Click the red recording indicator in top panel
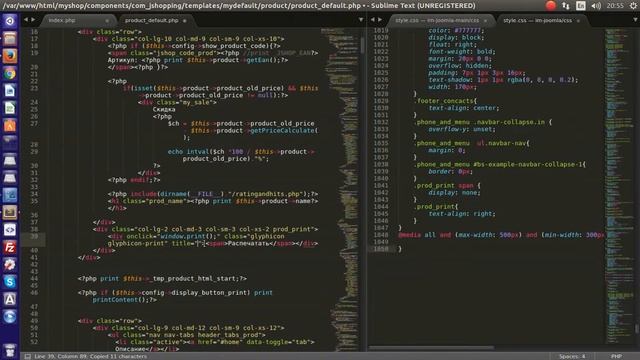The image size is (640, 360). pos(551,5)
